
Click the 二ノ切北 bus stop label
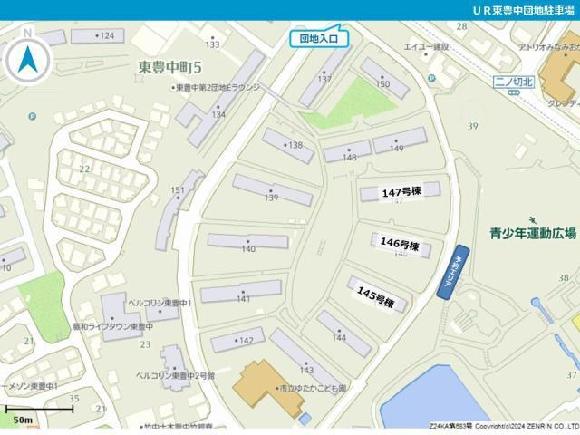coord(514,82)
